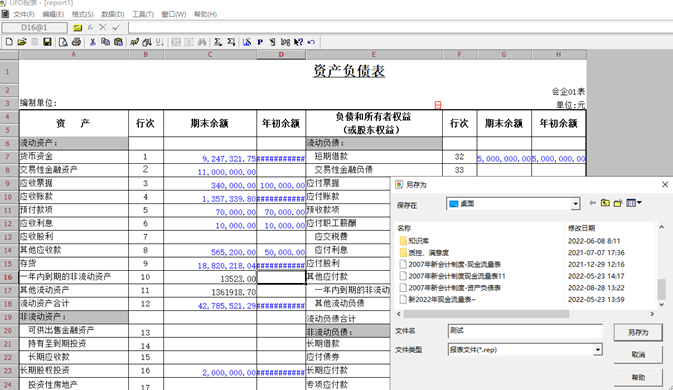This screenshot has width=673, height=390.
Task: Open the 数据(D) menu
Action: tap(112, 14)
